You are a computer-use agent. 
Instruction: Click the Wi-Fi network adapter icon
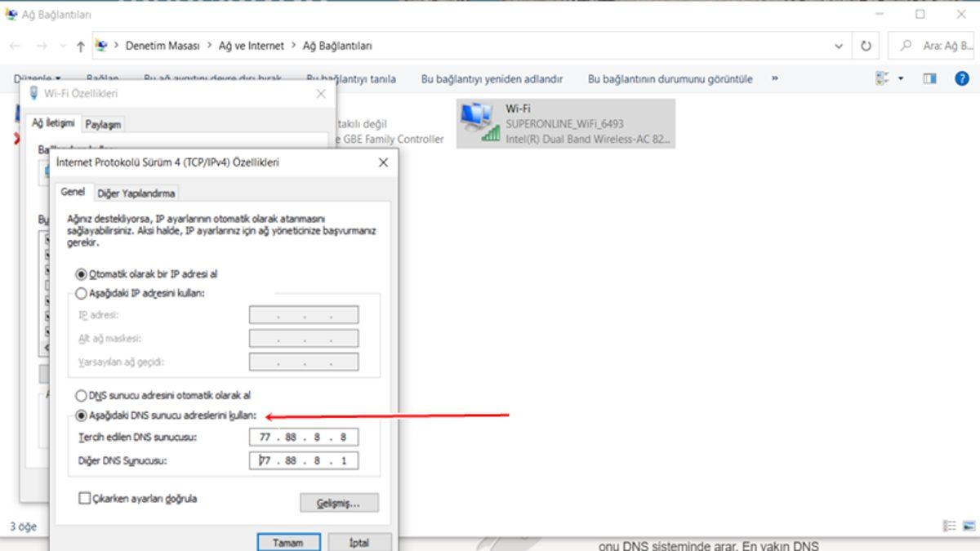click(x=479, y=123)
